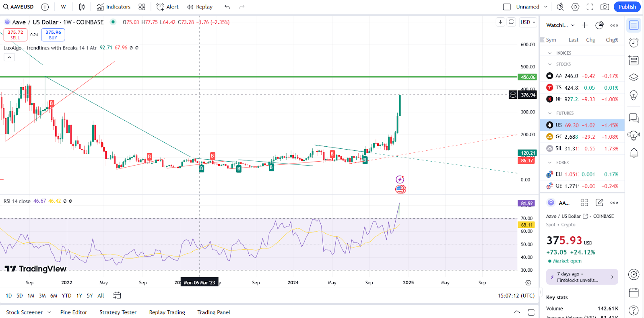Image resolution: width=644 pixels, height=318 pixels.
Task: Add a symbol to the watchlist
Action: (584, 25)
